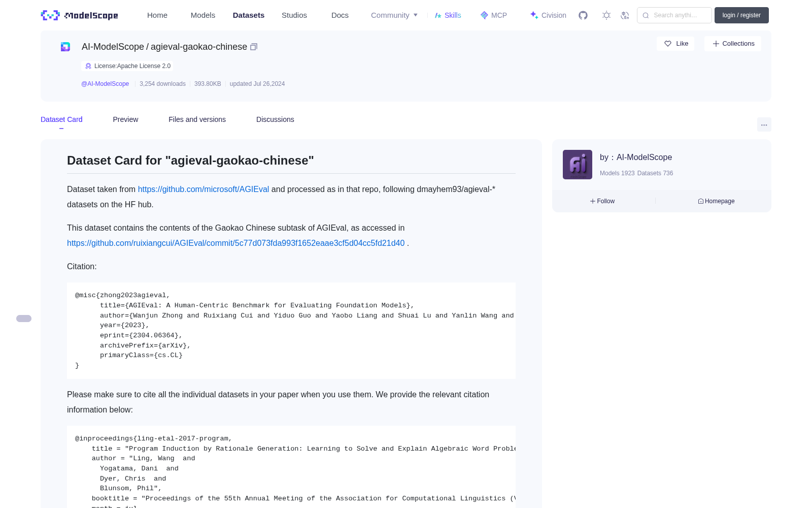Click the login / register button
This screenshot has width=812, height=508.
click(741, 15)
